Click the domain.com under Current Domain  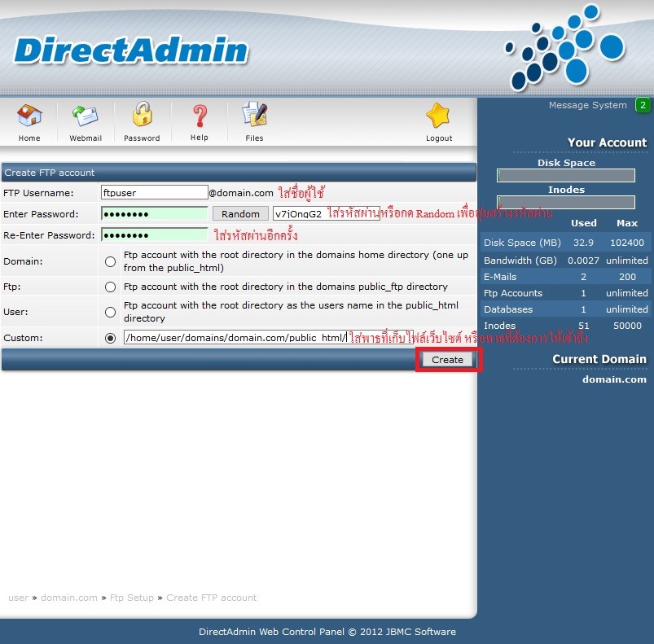pyautogui.click(x=614, y=379)
